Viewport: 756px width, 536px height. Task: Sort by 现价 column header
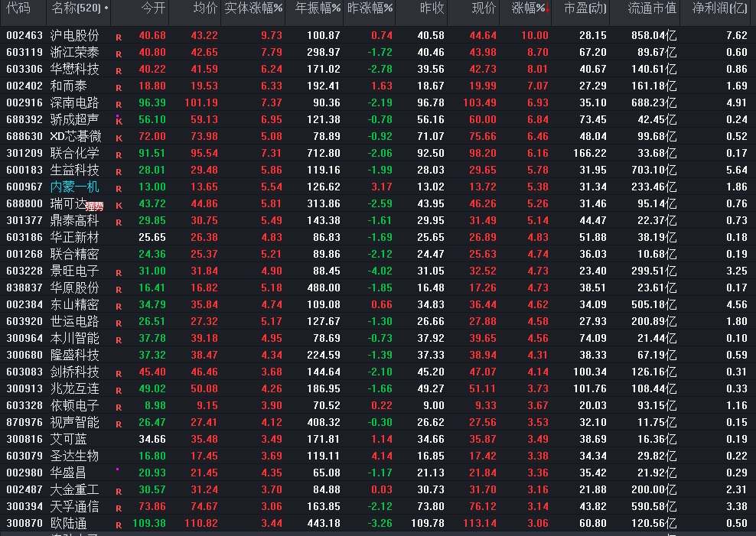[484, 8]
